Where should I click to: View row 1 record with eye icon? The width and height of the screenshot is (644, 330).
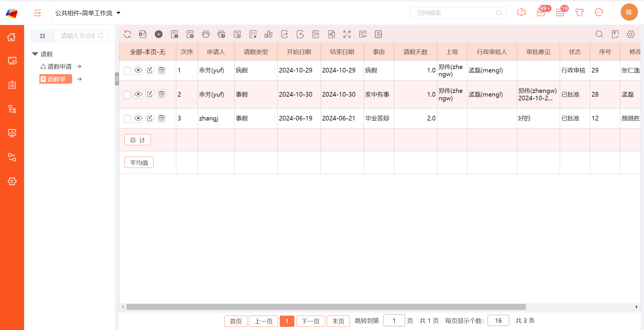(138, 70)
